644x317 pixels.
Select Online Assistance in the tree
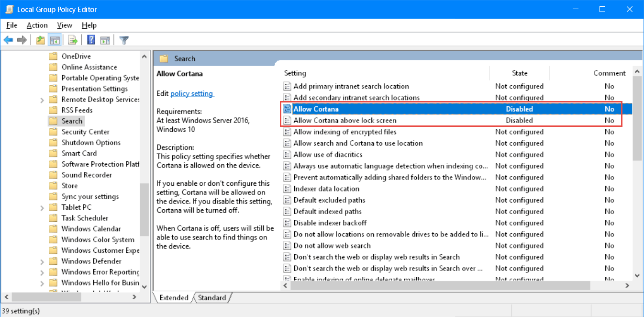point(89,67)
